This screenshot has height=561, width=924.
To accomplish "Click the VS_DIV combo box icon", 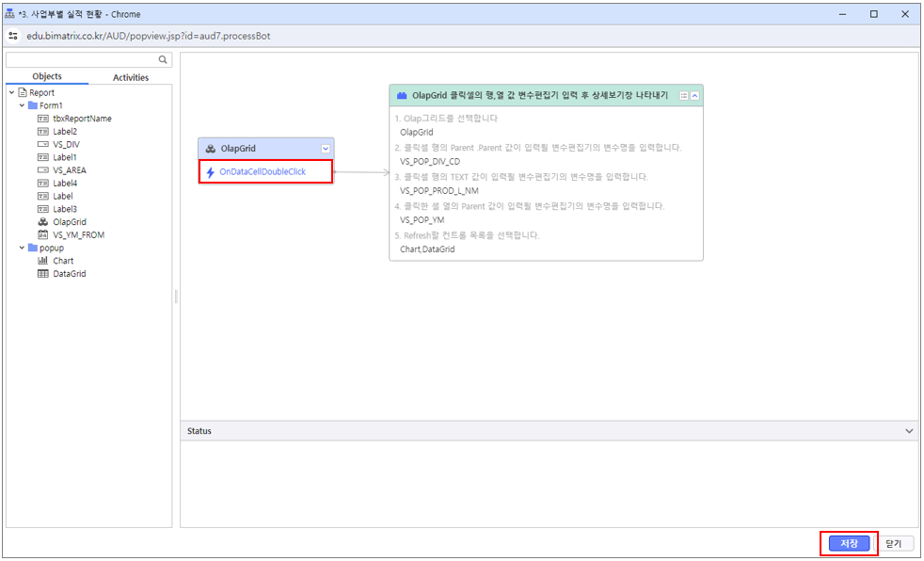I will pos(42,144).
